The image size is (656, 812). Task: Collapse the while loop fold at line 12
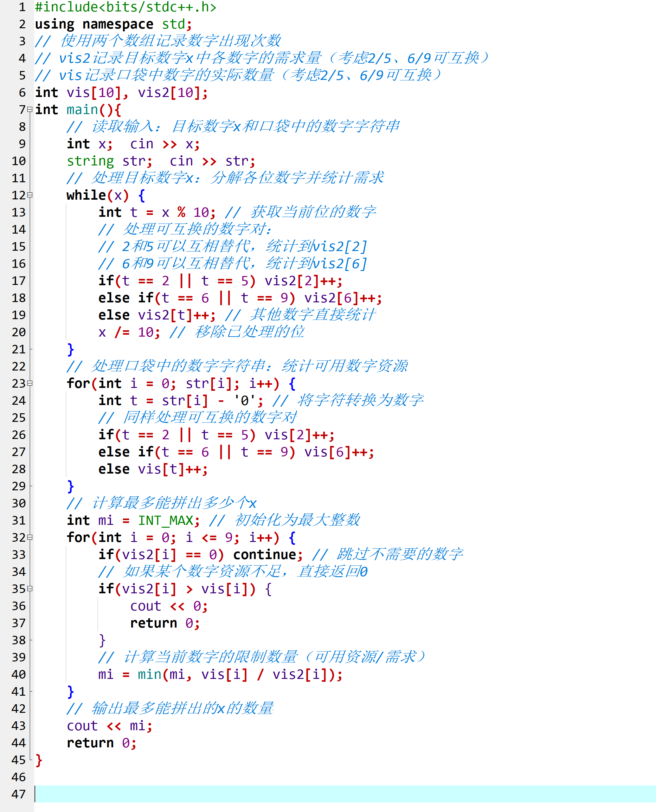click(x=30, y=195)
